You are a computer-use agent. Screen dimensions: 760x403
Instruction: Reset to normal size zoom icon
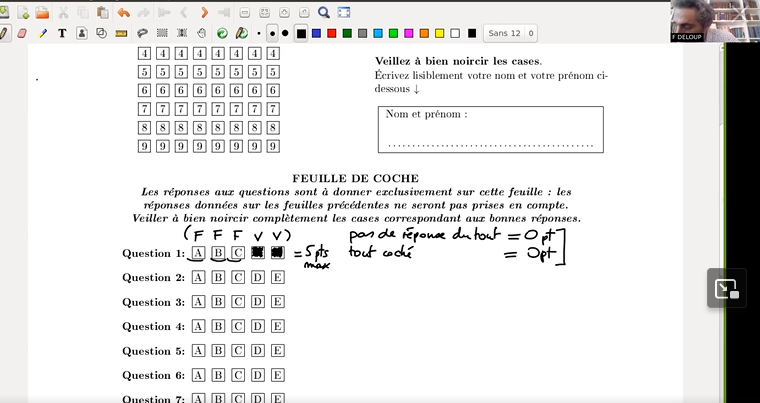click(304, 12)
